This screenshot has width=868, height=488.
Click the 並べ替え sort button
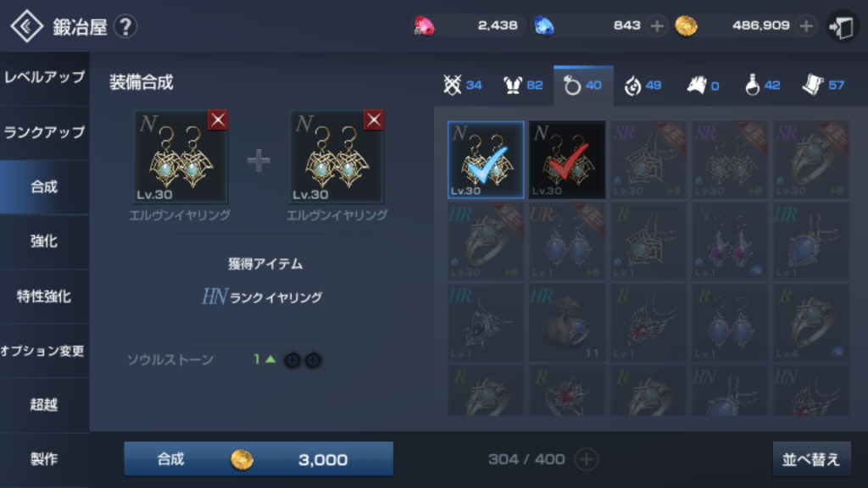pos(811,459)
